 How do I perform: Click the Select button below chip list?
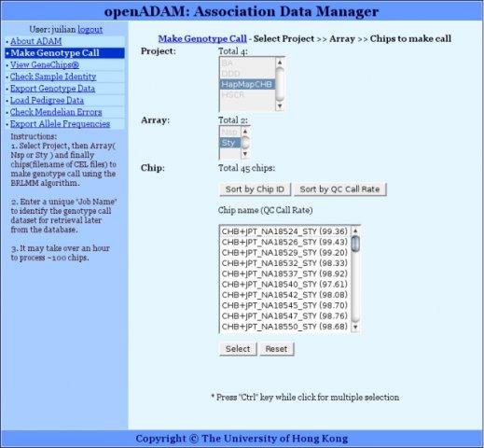tap(238, 349)
